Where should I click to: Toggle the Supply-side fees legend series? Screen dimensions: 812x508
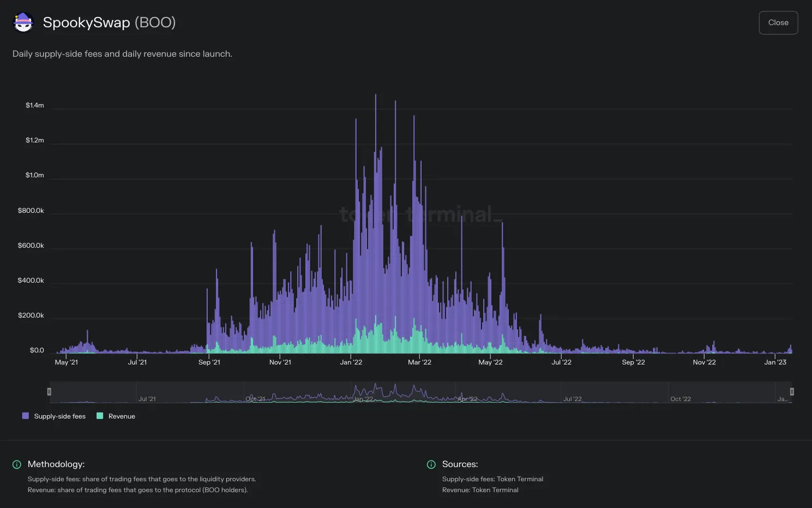point(54,416)
